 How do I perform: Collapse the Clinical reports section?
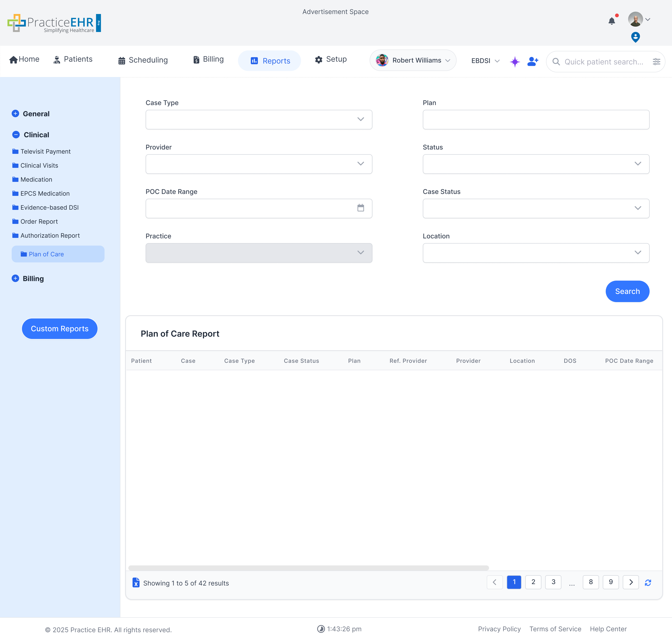(16, 134)
